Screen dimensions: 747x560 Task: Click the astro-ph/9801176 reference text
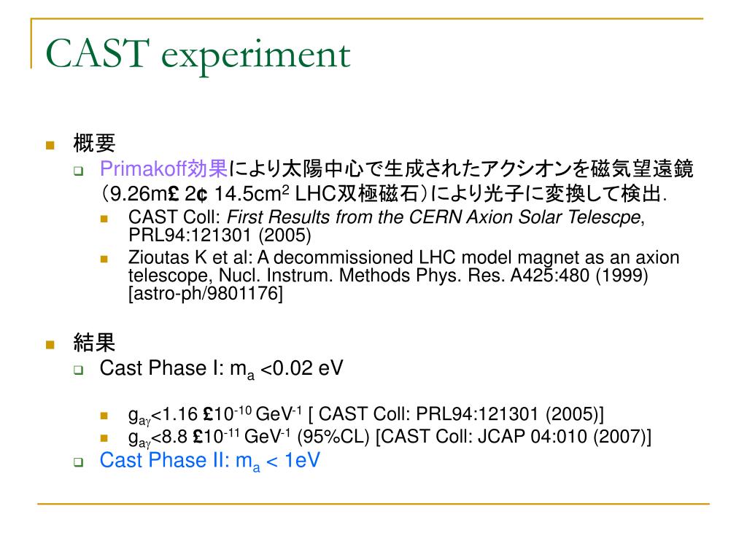(206, 293)
